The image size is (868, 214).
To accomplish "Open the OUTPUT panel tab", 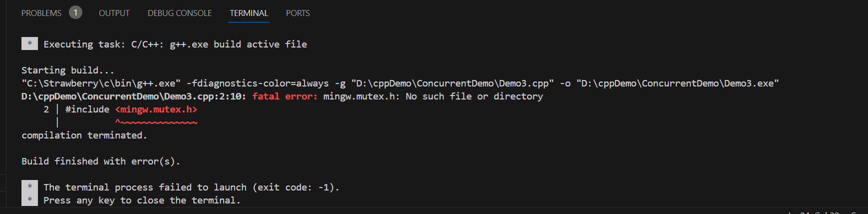I will (114, 13).
